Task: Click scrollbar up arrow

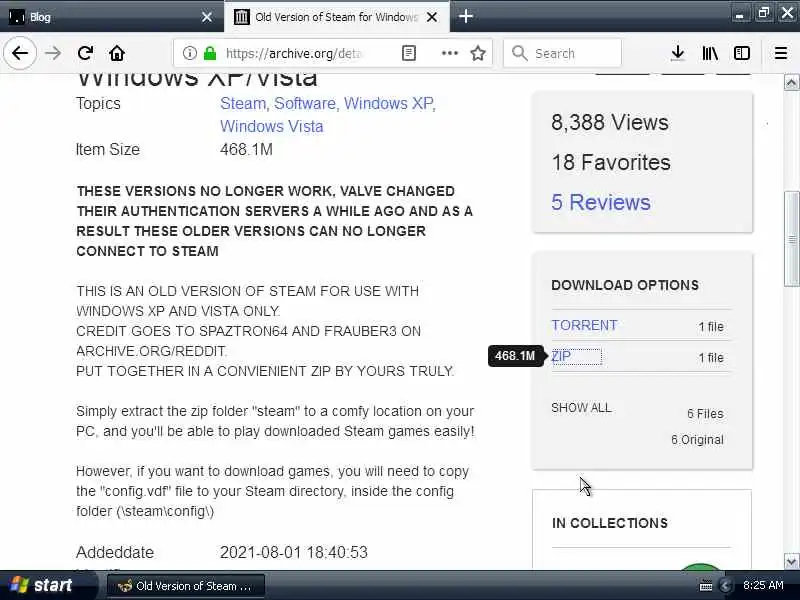Action: (791, 82)
